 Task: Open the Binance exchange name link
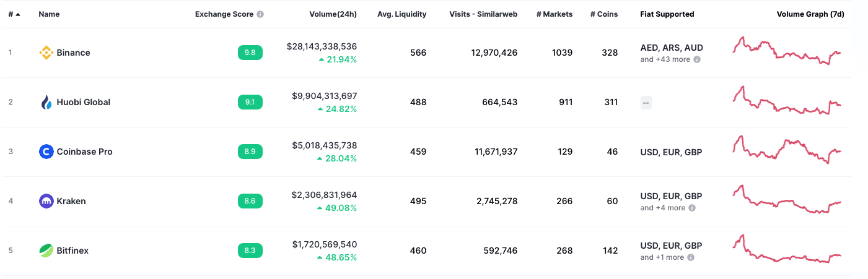click(x=73, y=53)
